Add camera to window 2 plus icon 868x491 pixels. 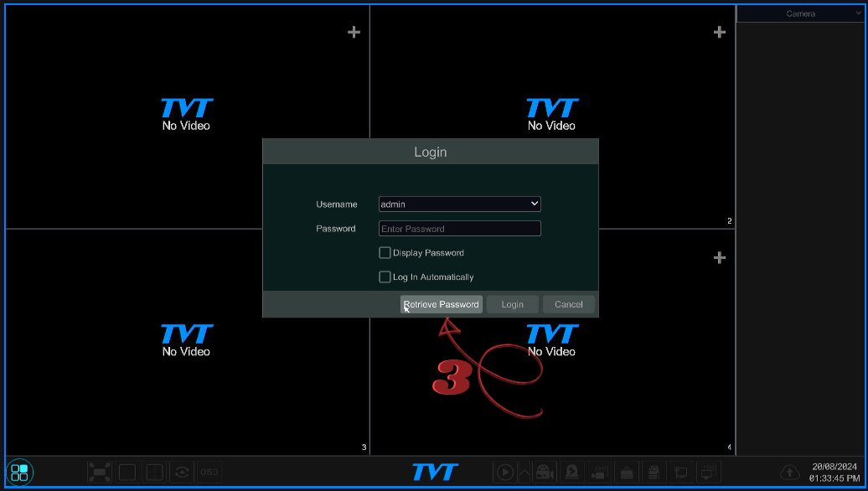tap(719, 32)
